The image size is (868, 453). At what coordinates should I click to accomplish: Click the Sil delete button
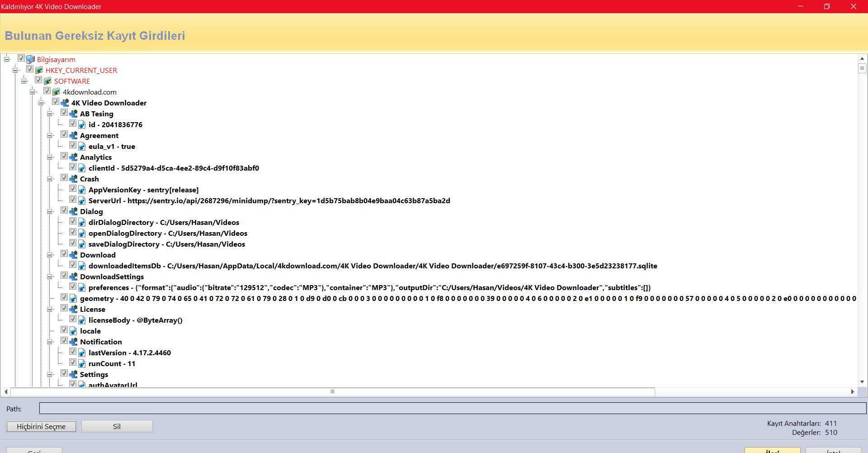117,426
